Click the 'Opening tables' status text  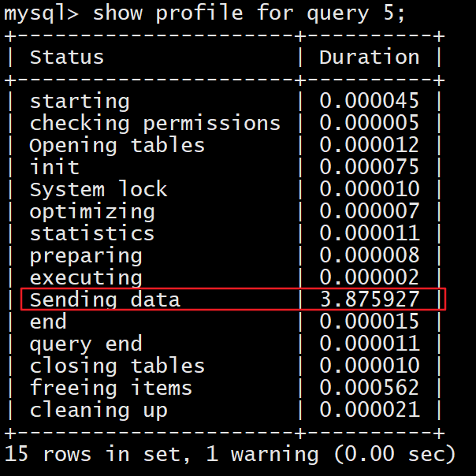[x=117, y=146]
